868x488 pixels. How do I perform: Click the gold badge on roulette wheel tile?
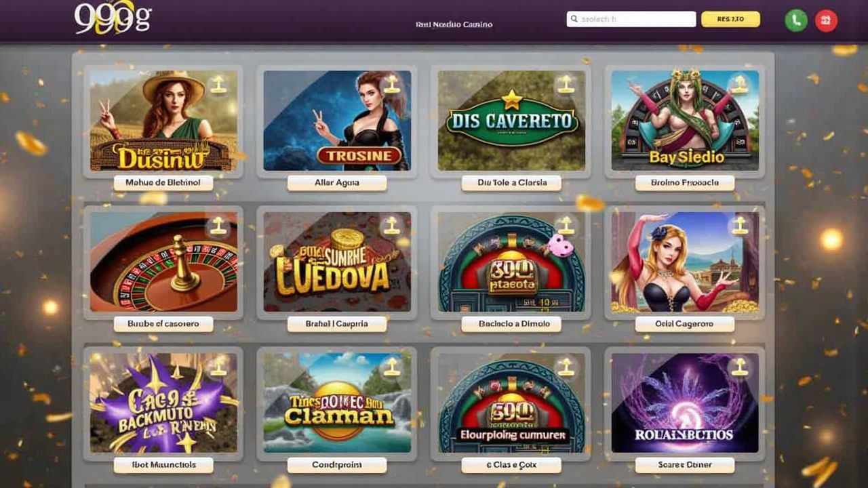tap(218, 226)
